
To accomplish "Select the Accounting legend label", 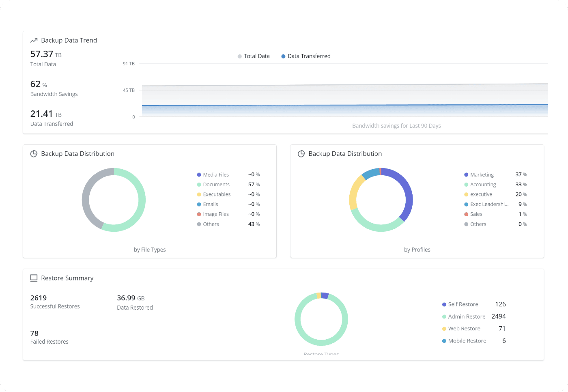I will 483,184.
